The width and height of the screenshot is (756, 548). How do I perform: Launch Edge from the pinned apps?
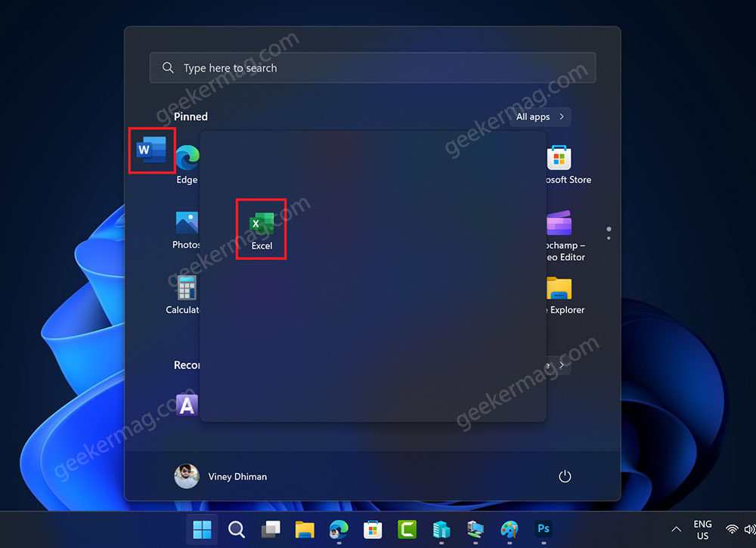click(x=187, y=164)
